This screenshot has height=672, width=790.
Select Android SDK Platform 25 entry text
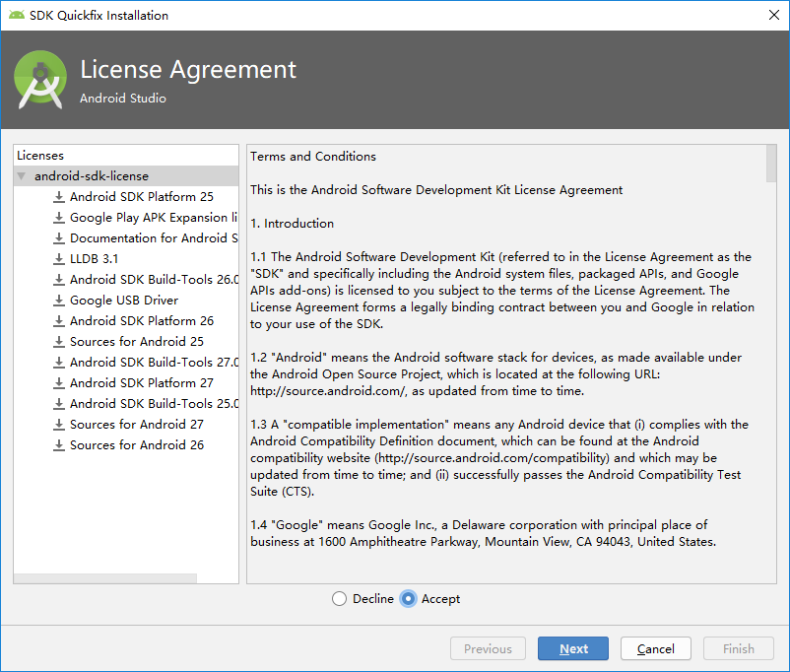click(x=142, y=197)
